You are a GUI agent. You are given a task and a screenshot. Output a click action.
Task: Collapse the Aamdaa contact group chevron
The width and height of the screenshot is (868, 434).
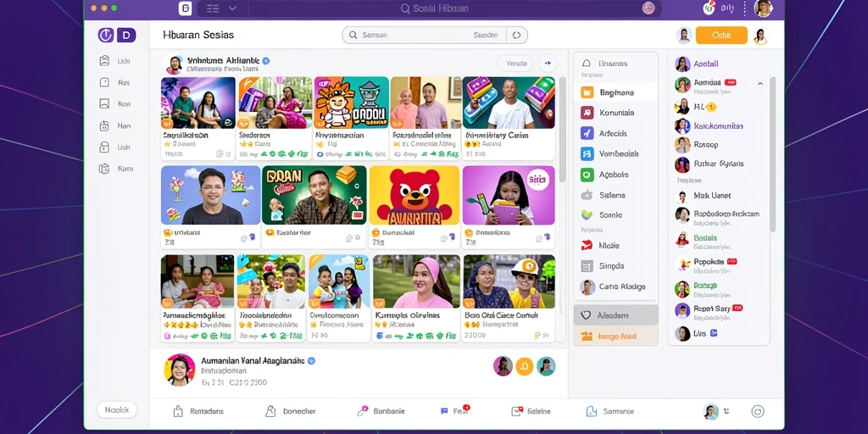760,84
